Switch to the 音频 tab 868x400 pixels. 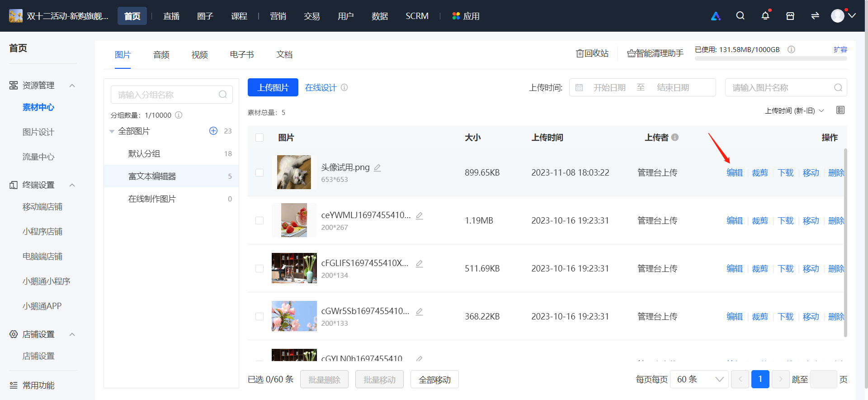(x=161, y=55)
